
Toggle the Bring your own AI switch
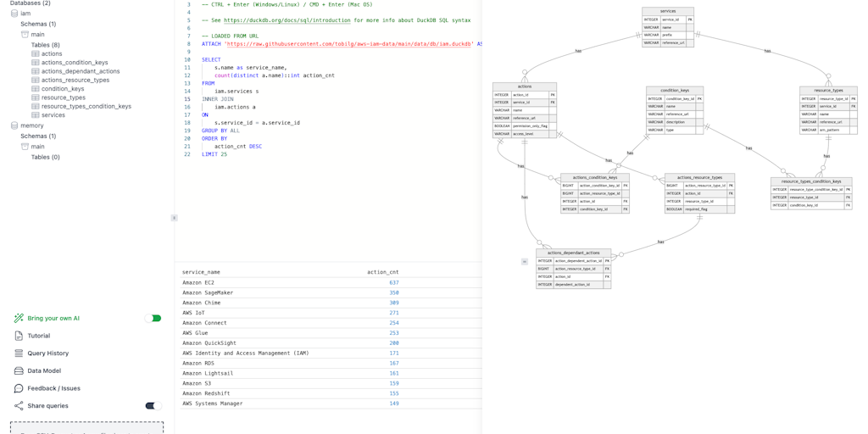153,319
